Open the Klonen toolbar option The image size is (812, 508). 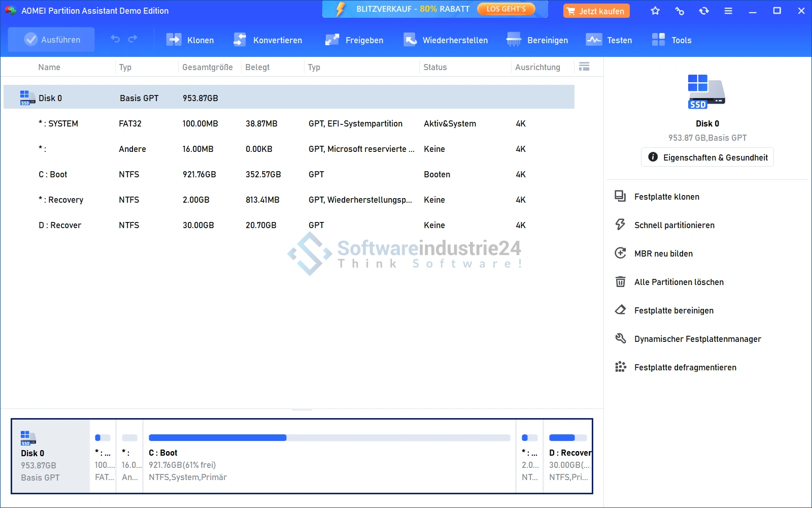(190, 40)
